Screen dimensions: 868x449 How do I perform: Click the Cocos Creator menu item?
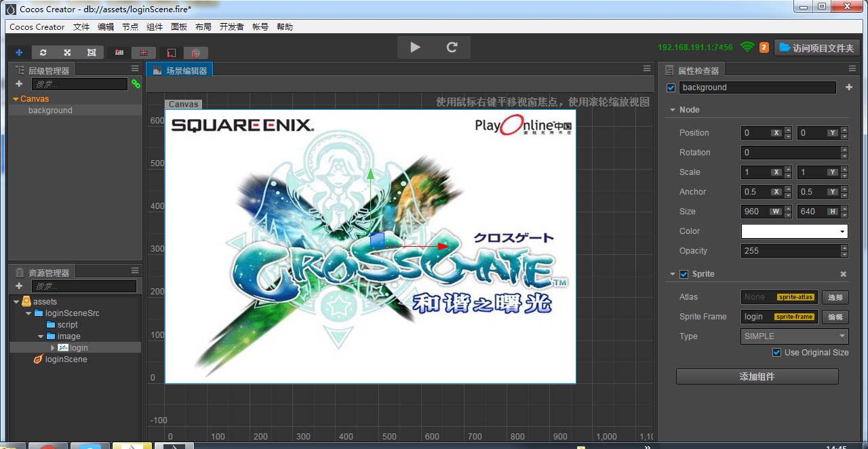[x=37, y=27]
